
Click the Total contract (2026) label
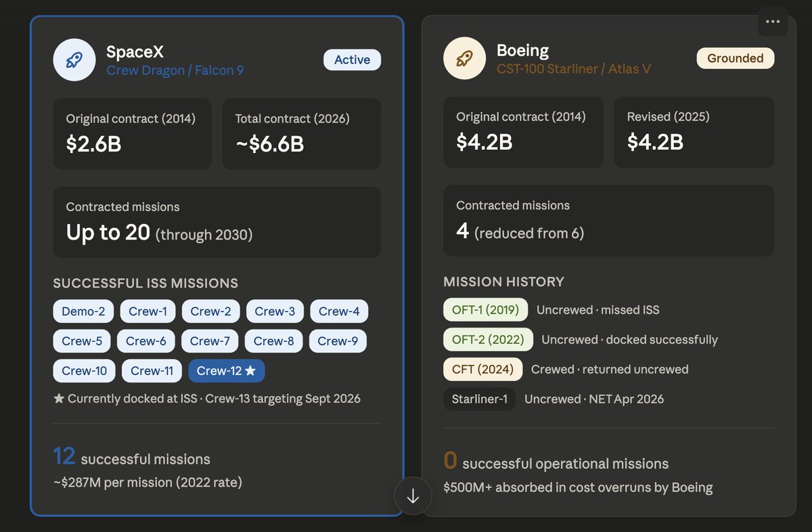(292, 118)
